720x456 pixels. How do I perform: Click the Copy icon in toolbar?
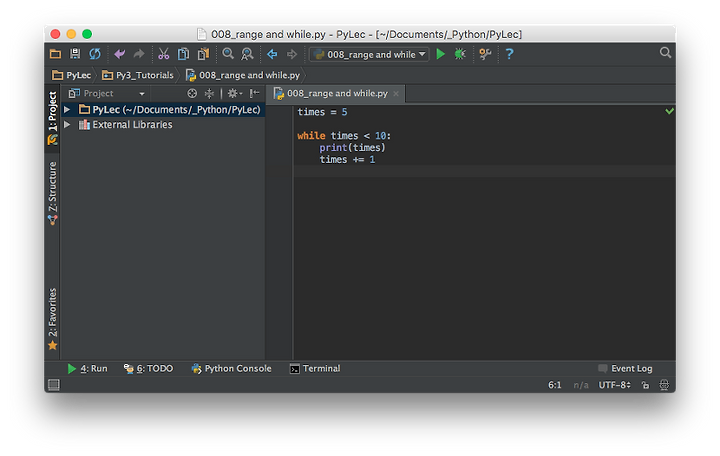[183, 54]
